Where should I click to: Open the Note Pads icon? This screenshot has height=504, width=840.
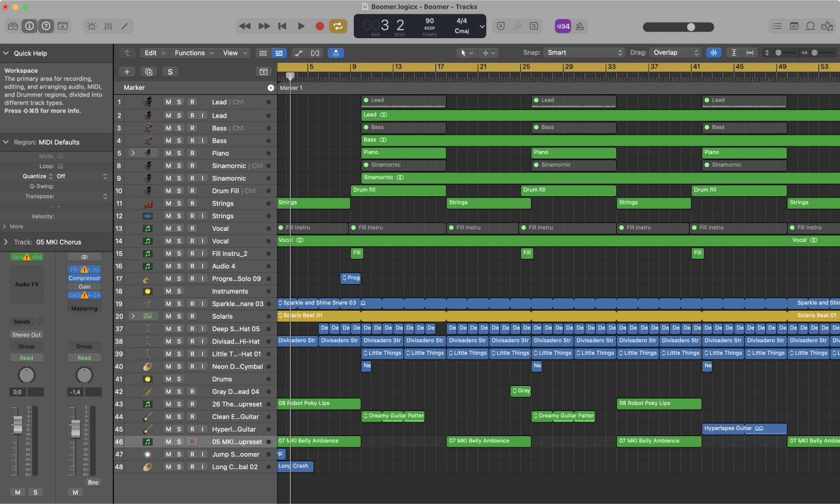(793, 26)
